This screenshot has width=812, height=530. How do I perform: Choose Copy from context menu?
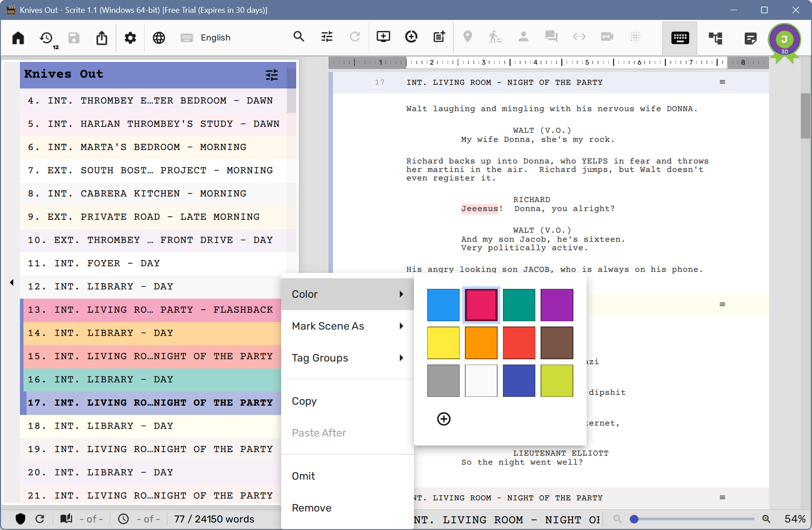(348, 401)
